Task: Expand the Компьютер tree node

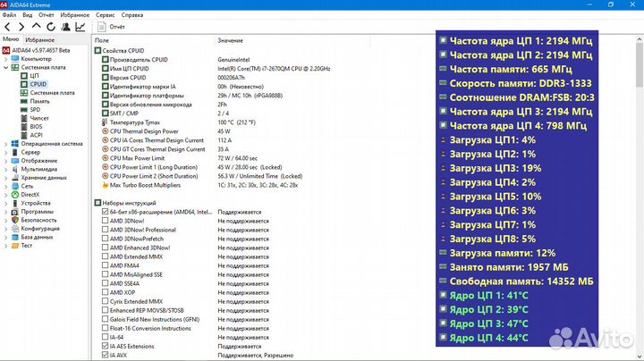Action: tap(5, 59)
